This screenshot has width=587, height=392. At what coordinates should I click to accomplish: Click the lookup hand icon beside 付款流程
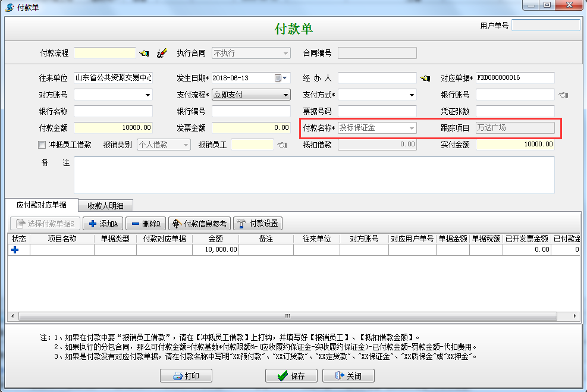tap(144, 54)
